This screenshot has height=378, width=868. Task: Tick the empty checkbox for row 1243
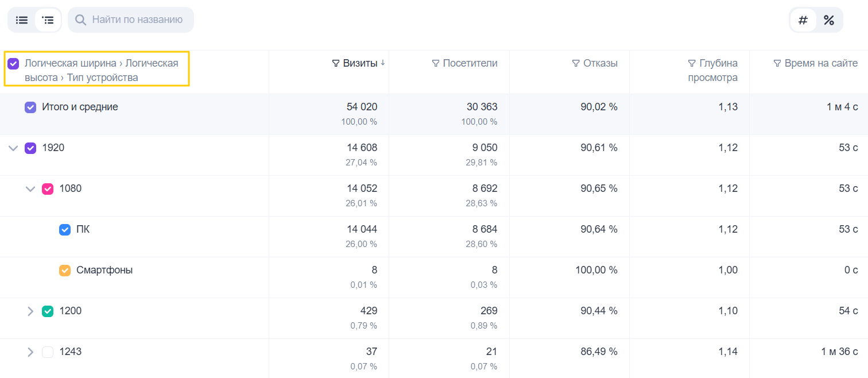coord(48,352)
